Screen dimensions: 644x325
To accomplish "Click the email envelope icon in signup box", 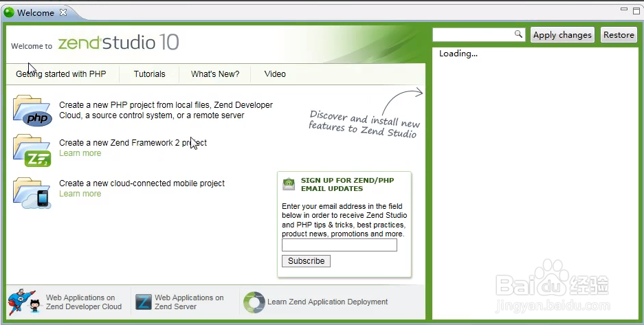I will (289, 184).
